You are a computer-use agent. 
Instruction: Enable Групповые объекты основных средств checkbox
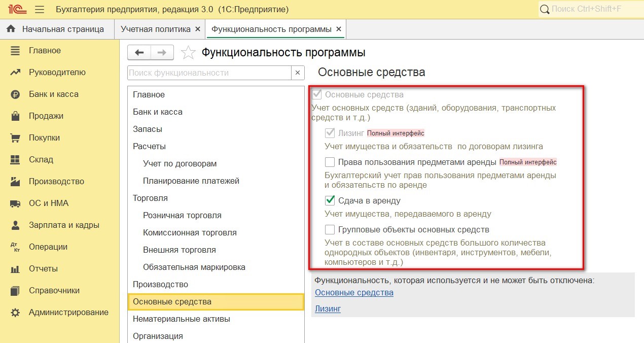330,229
